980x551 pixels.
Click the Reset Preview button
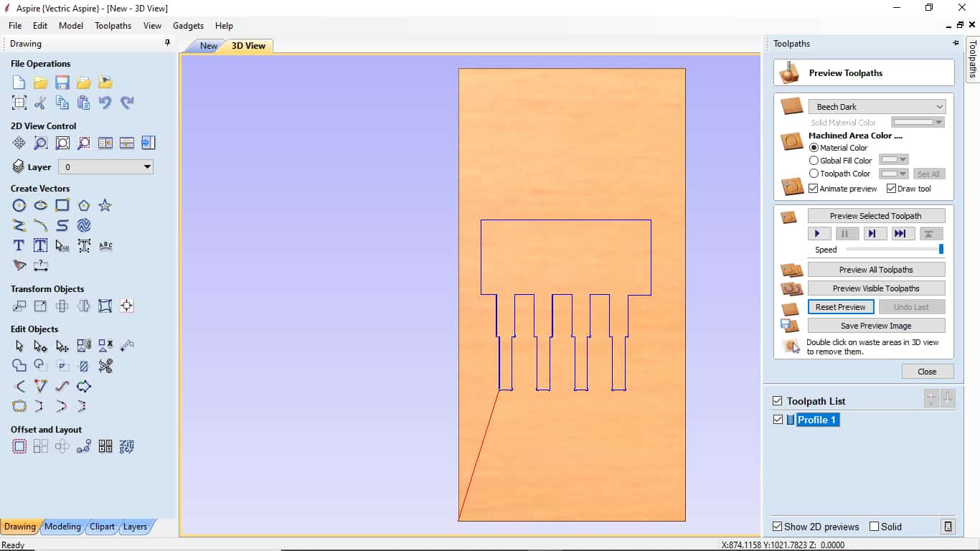[841, 307]
